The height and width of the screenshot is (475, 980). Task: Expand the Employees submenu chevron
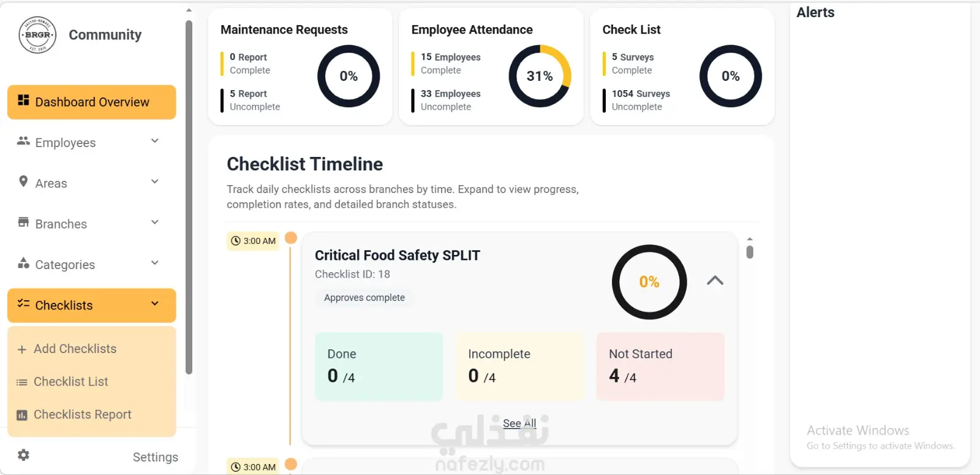click(155, 141)
